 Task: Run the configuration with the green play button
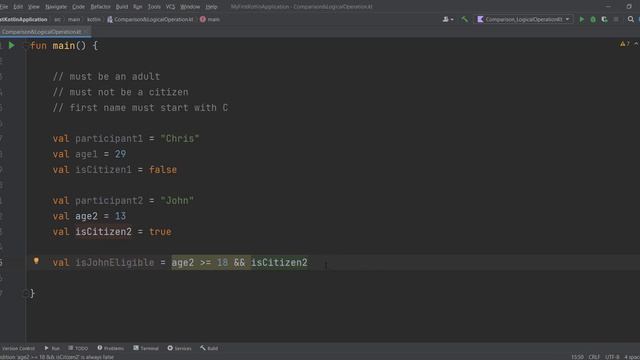[x=582, y=19]
